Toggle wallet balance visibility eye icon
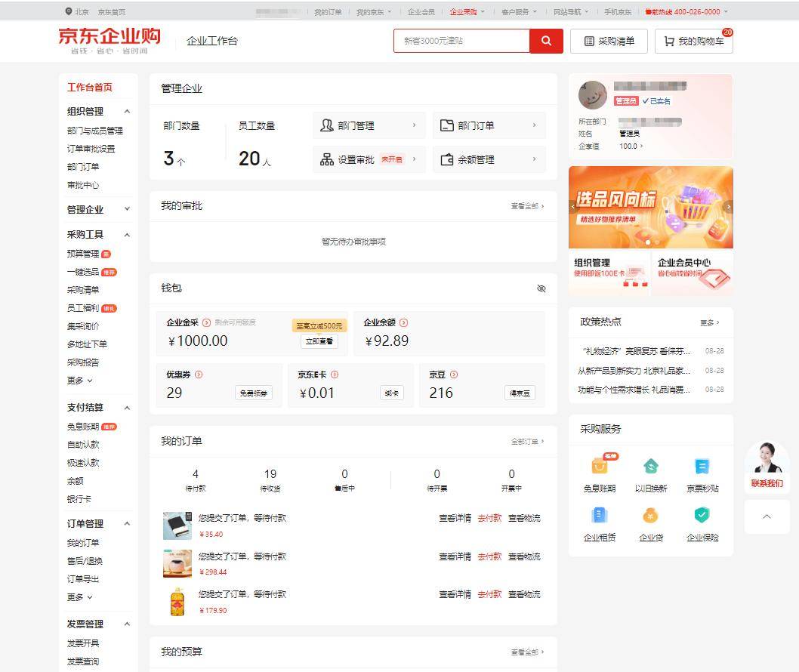 (541, 288)
